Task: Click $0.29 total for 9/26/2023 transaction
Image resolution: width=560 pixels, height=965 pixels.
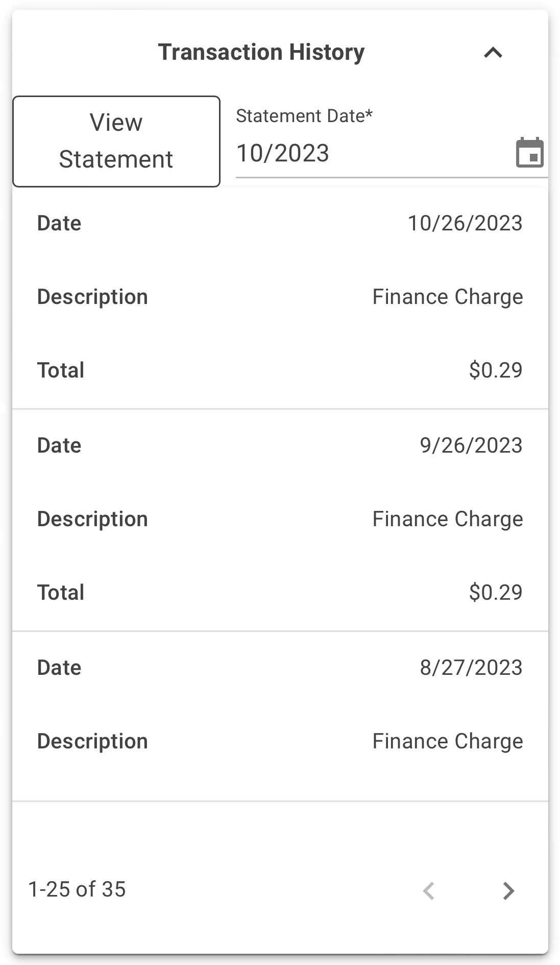Action: click(x=495, y=593)
